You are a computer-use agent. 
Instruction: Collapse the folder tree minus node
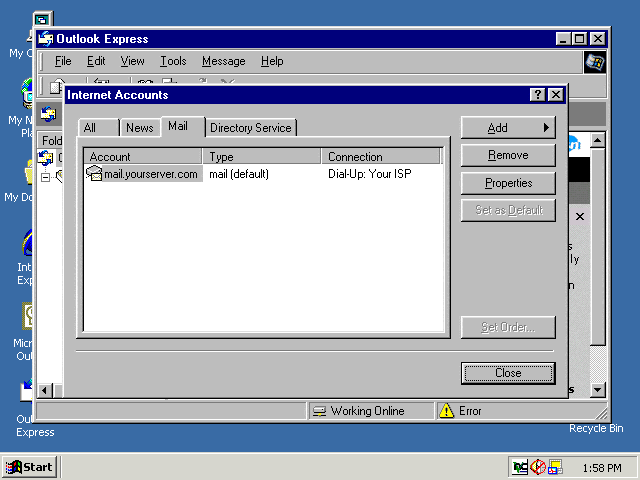[x=45, y=177]
